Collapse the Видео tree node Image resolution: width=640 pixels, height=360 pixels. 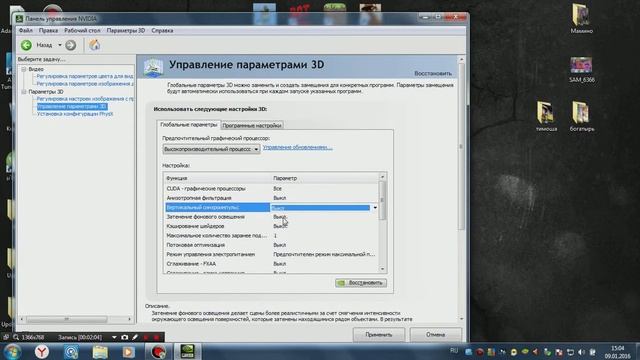pos(24,69)
